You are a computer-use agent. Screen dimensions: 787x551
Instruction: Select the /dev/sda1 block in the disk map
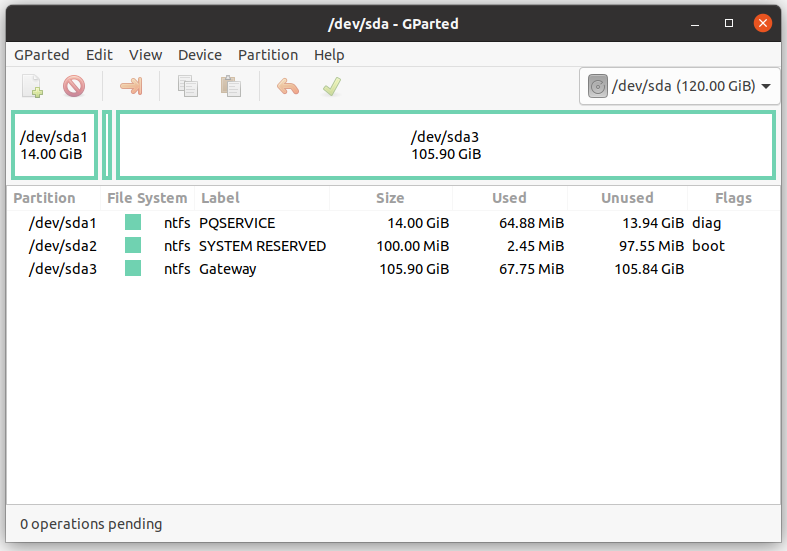[54, 145]
